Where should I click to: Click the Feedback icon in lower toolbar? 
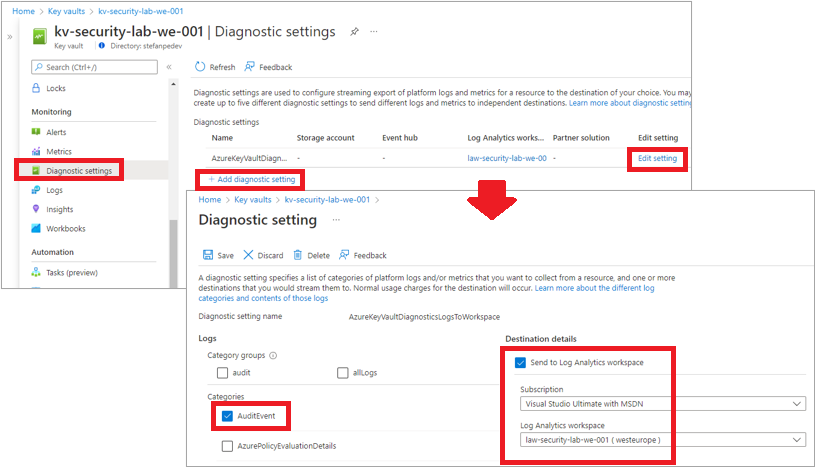coord(344,255)
